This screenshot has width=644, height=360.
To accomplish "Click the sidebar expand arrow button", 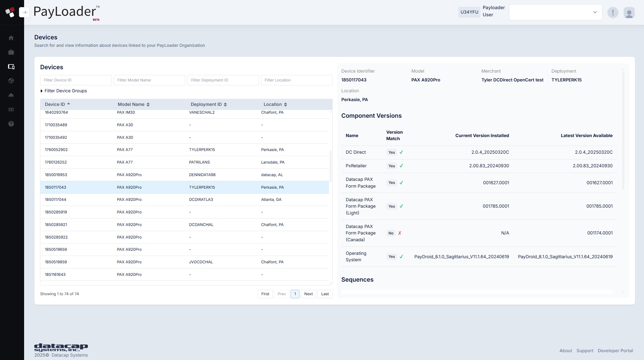I will coord(24,12).
